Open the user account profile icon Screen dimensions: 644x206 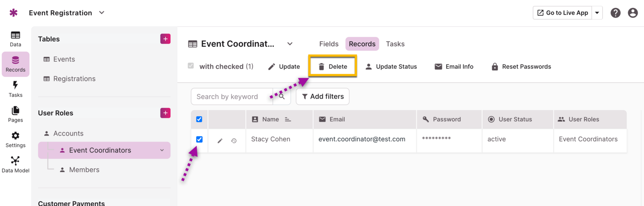(633, 13)
